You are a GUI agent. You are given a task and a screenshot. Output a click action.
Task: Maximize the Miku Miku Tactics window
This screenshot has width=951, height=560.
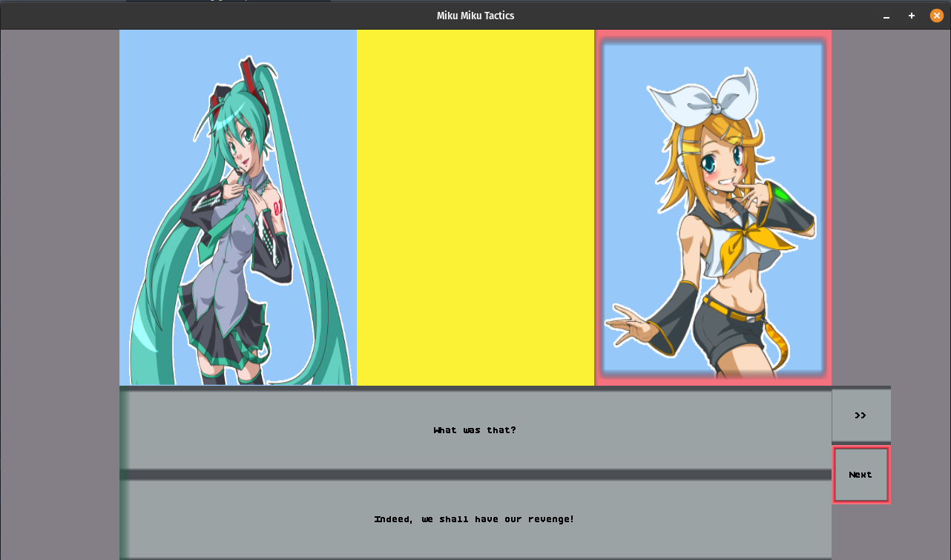(912, 16)
